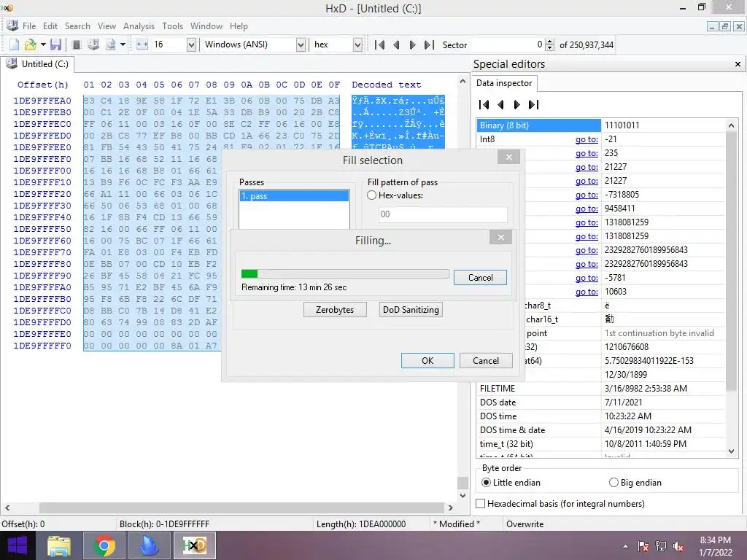Click Cancel in Fill selection dialog

click(486, 360)
